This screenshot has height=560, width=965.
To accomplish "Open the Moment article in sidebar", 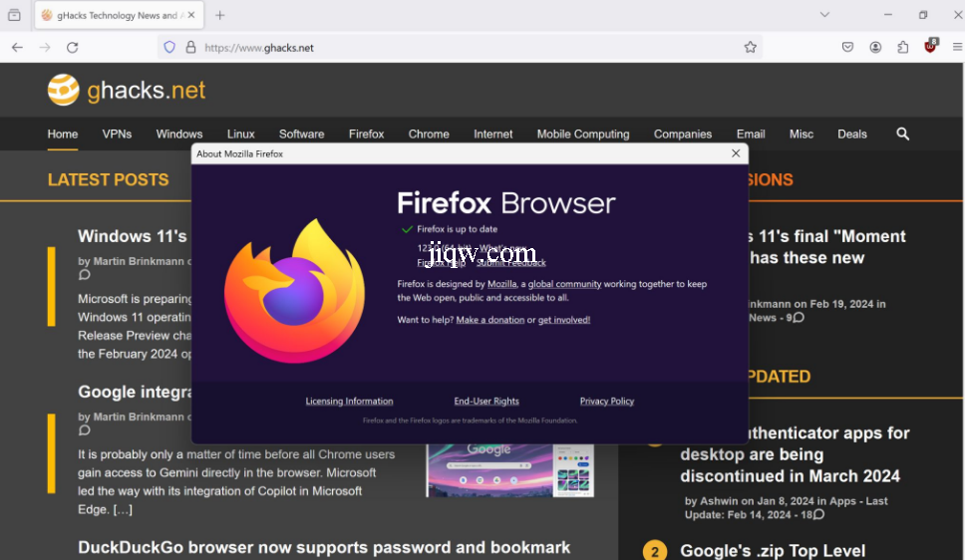I will (x=826, y=247).
